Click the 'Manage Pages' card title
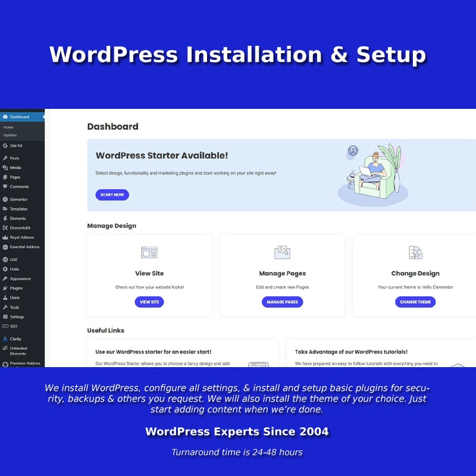476x476 pixels. [282, 274]
